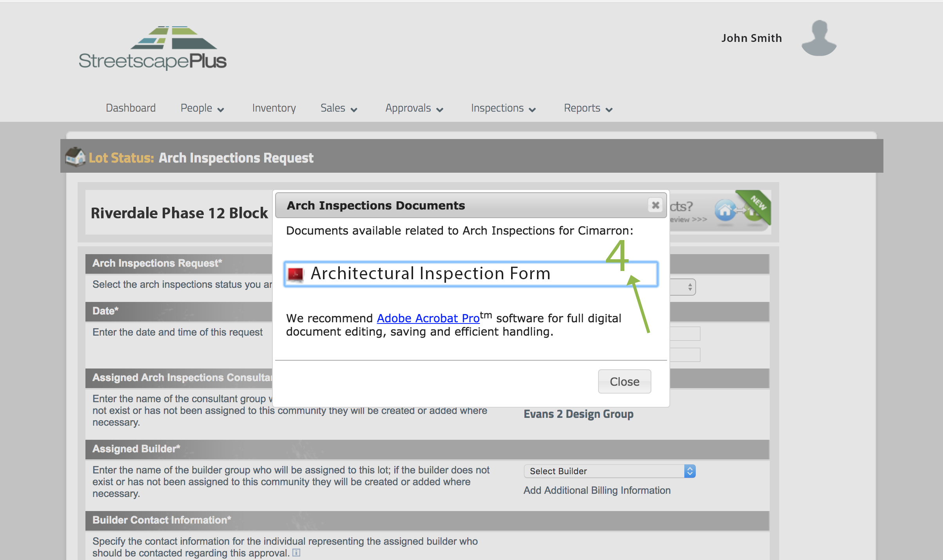Image resolution: width=943 pixels, height=560 pixels.
Task: Go to the Dashboard tab
Action: [x=131, y=108]
